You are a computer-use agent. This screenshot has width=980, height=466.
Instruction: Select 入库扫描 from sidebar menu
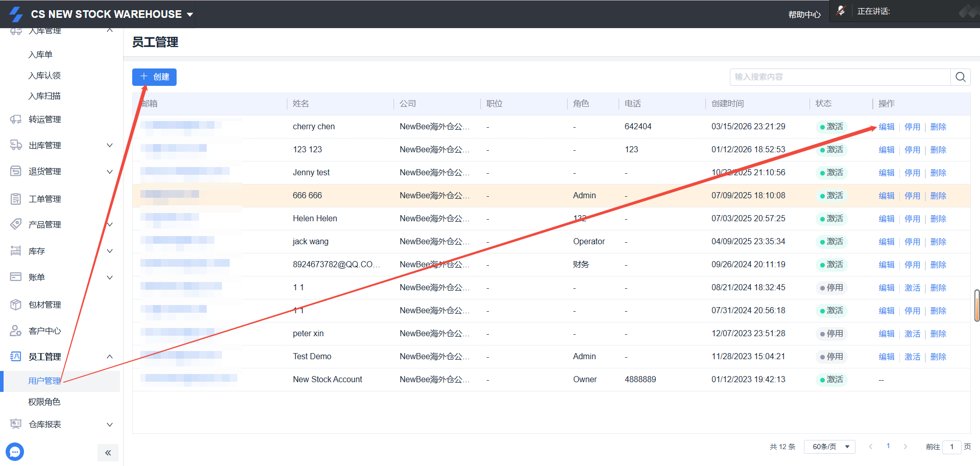[44, 96]
